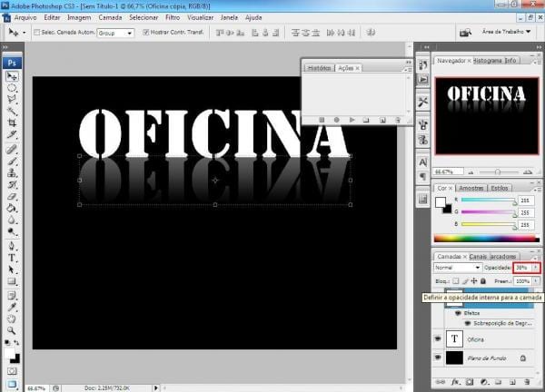Open Tool Presets icon in collapsed dock

point(423,102)
